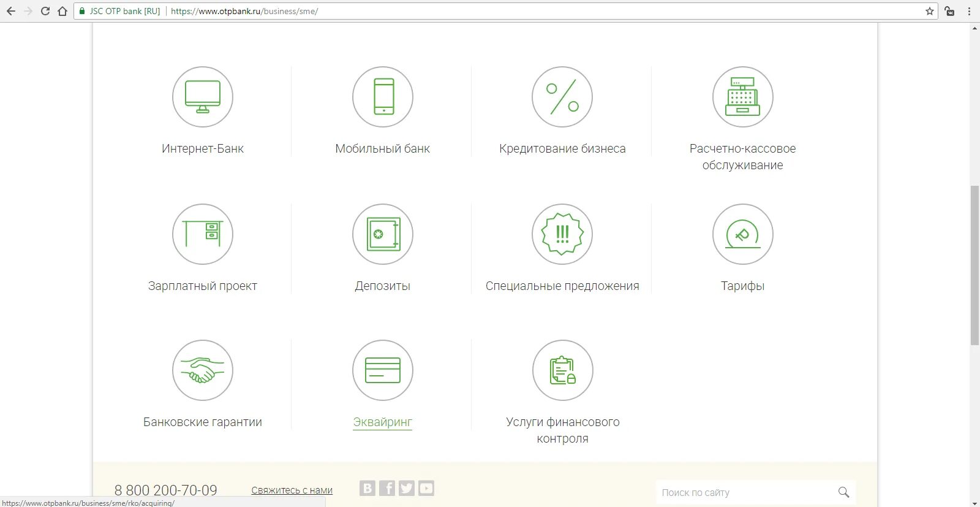Click the browser extension icon
The height and width of the screenshot is (507, 980).
click(x=950, y=11)
